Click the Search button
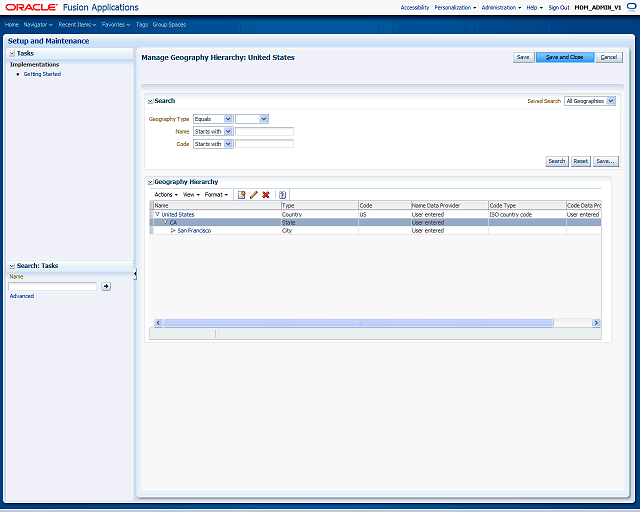640x512 pixels. click(x=557, y=161)
